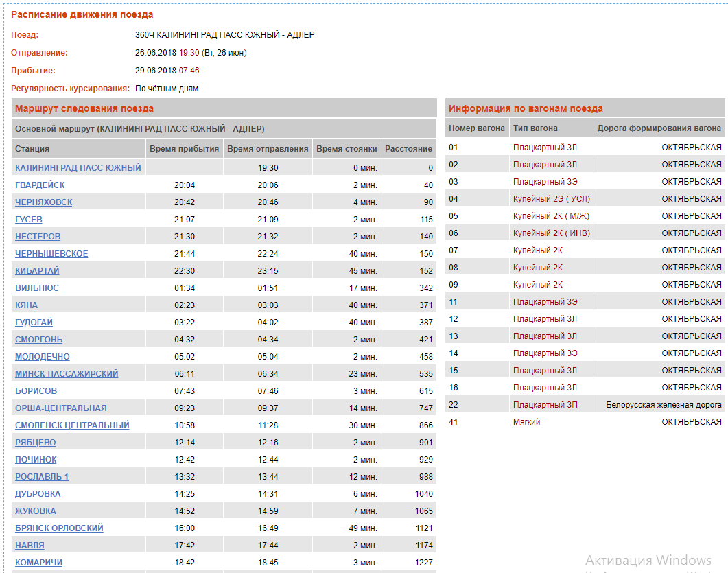
Task: Select the КОМАРИЧИ station link
Action: pyautogui.click(x=38, y=563)
